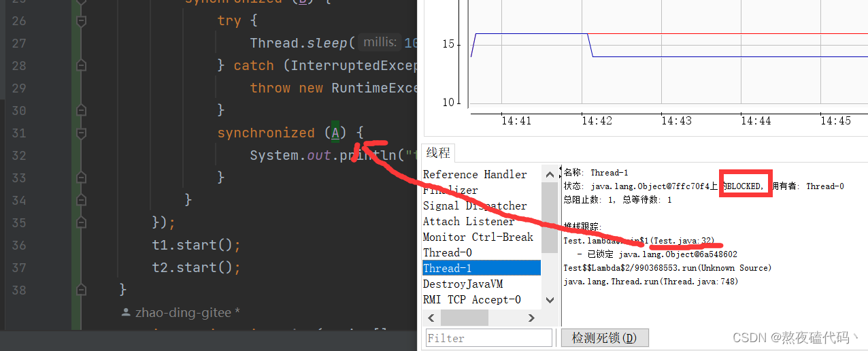Click the fold end marker on line 38

[82, 290]
